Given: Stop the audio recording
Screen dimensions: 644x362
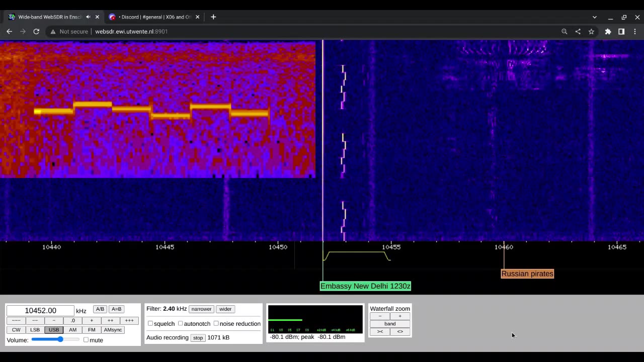Looking at the screenshot, I should 198,338.
